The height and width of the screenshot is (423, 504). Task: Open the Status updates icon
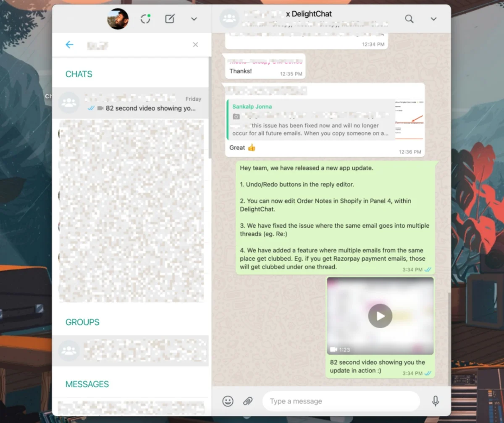[x=145, y=19]
